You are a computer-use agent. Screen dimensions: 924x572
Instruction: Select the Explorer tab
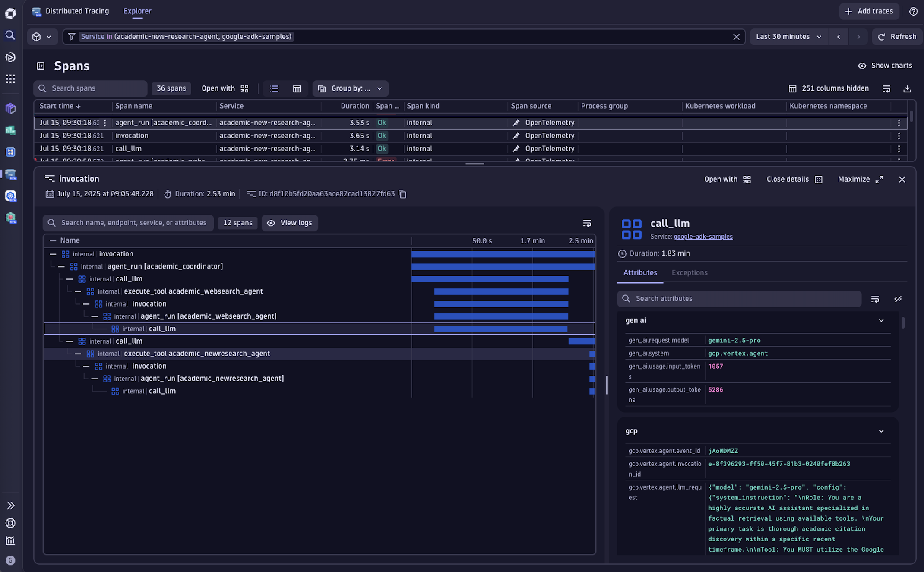(137, 11)
